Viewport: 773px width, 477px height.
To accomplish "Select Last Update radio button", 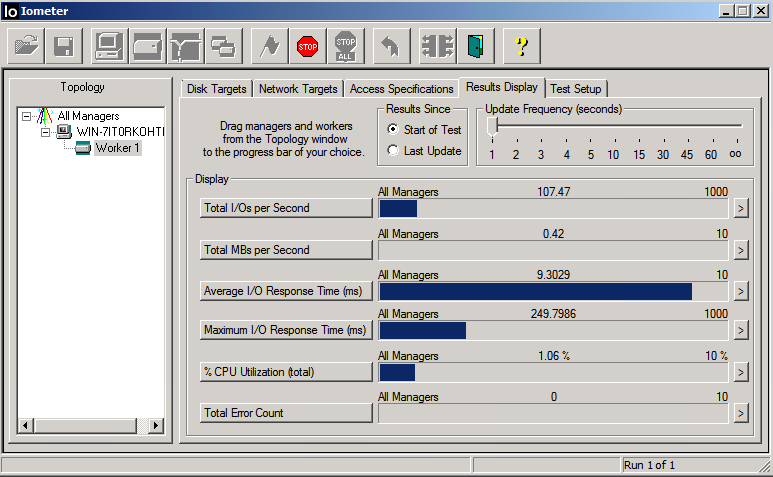I will [393, 150].
